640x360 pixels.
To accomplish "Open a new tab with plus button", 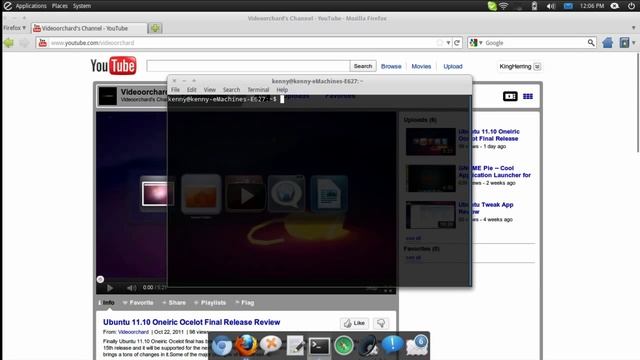I will [155, 28].
